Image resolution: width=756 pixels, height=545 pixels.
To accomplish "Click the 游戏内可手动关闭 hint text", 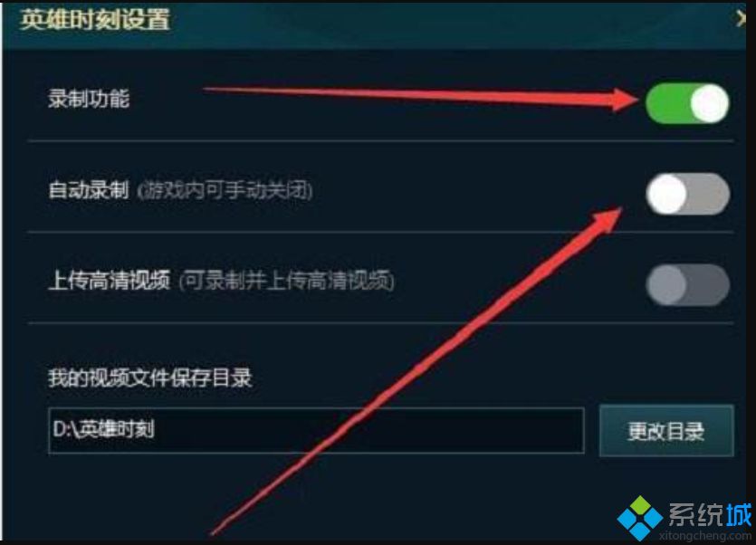I will [x=225, y=191].
